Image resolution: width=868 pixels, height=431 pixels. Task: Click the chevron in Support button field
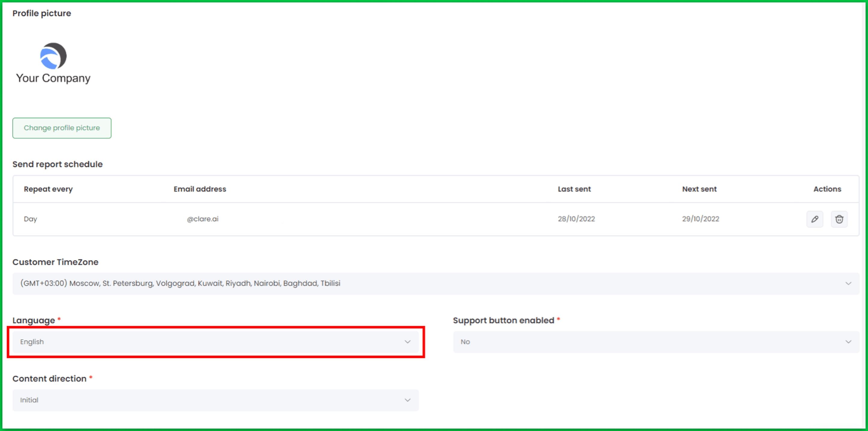click(848, 342)
